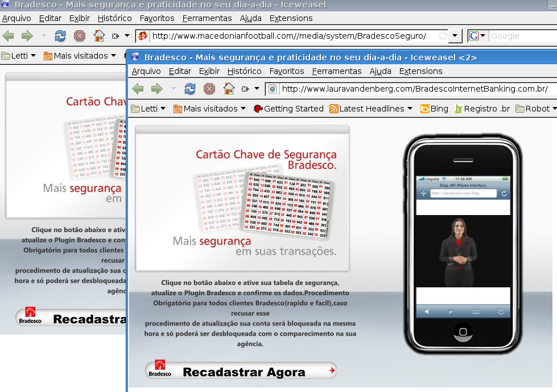Open Registro .br bookmark
Image resolution: width=557 pixels, height=392 pixels.
pyautogui.click(x=482, y=109)
